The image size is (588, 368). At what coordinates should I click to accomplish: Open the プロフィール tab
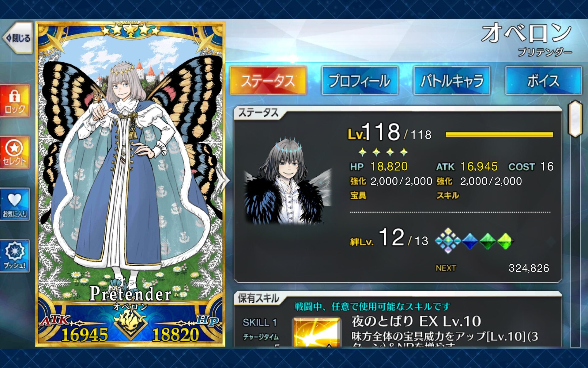tap(360, 81)
